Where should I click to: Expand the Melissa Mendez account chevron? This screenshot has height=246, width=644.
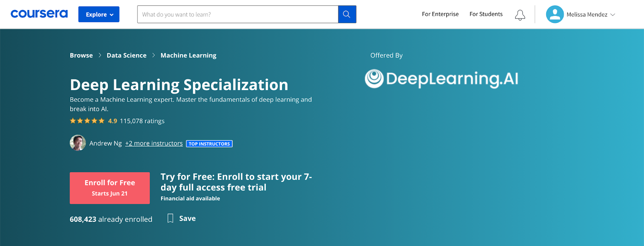[x=613, y=14]
